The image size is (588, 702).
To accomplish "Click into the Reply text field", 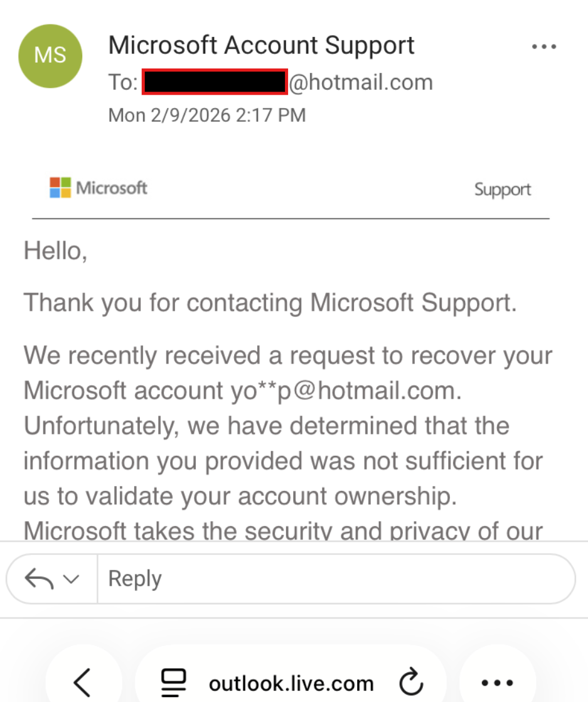I will click(x=333, y=578).
